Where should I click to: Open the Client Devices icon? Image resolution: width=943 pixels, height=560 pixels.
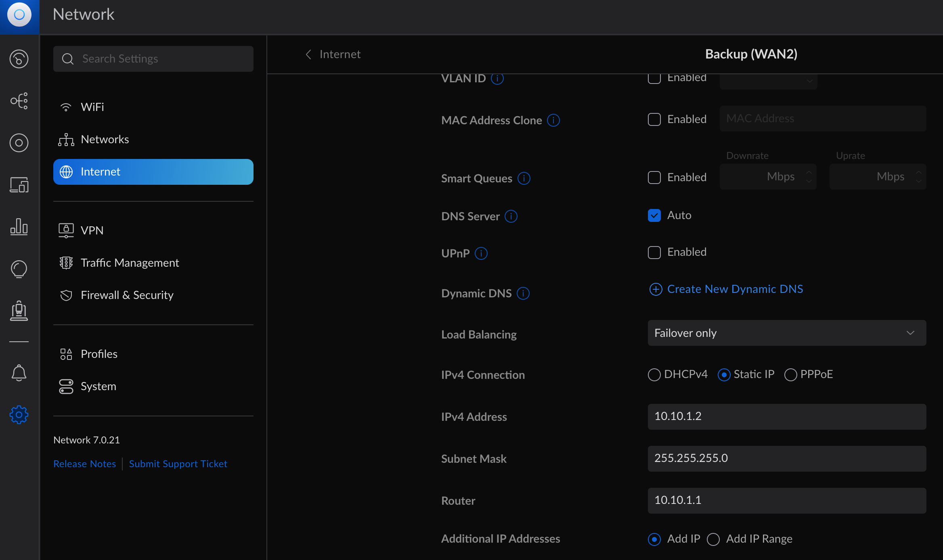tap(19, 185)
